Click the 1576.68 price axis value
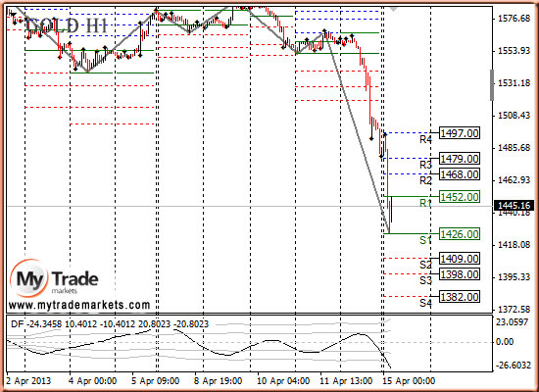 [x=514, y=19]
